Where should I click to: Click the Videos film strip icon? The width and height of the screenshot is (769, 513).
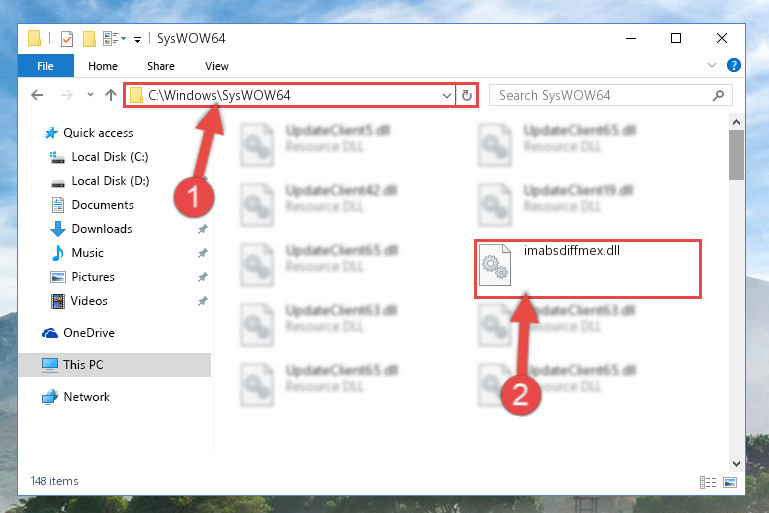58,301
